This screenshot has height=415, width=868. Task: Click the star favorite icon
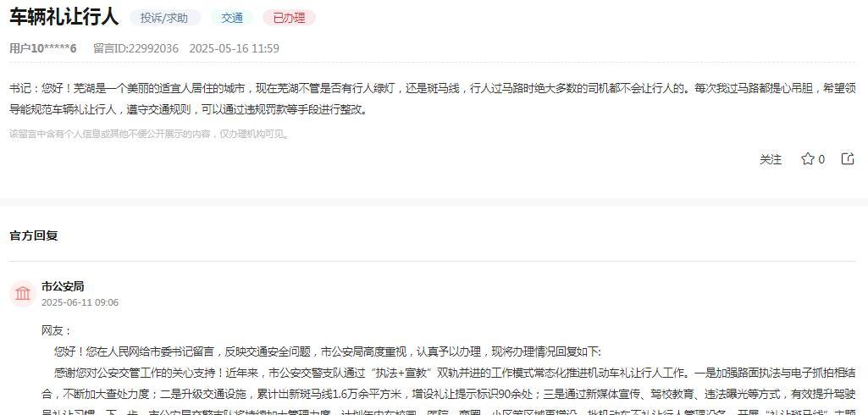pyautogui.click(x=808, y=159)
